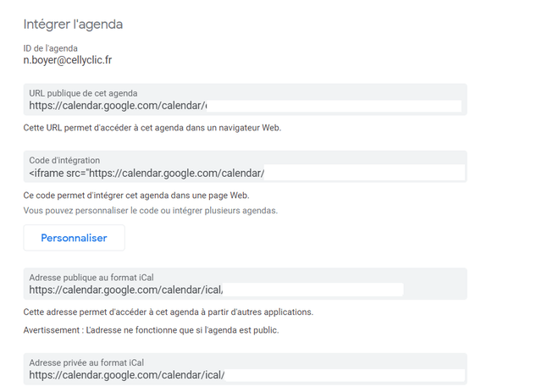Click the public iCal URL text
The width and height of the screenshot is (542, 392).
coord(126,290)
